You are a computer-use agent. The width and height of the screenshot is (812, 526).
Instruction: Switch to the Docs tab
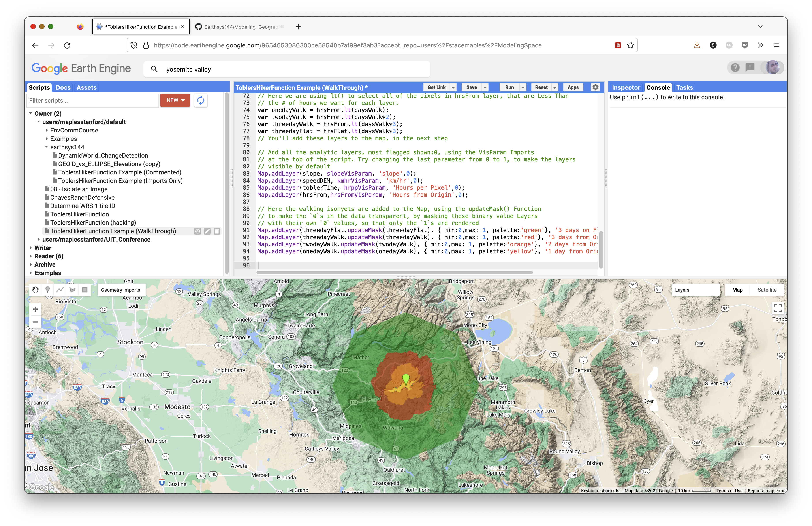[63, 88]
